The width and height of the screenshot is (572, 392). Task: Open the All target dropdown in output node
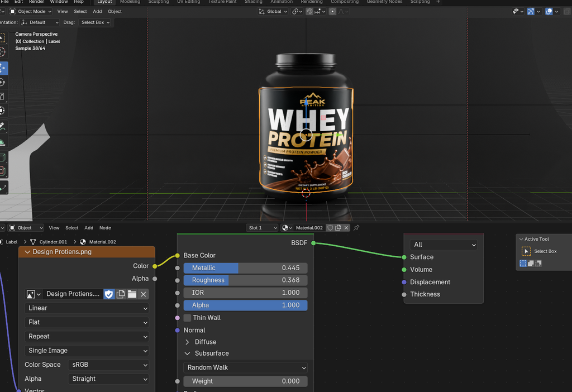coord(444,245)
